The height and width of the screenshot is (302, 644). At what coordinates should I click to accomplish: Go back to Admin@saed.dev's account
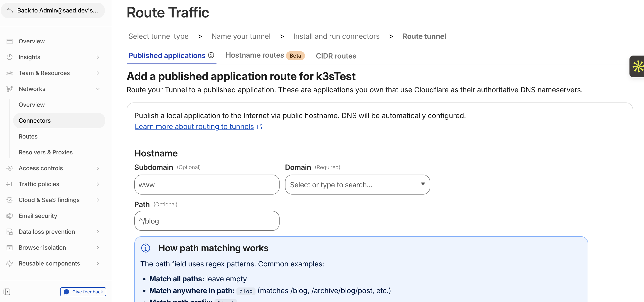[x=53, y=10]
